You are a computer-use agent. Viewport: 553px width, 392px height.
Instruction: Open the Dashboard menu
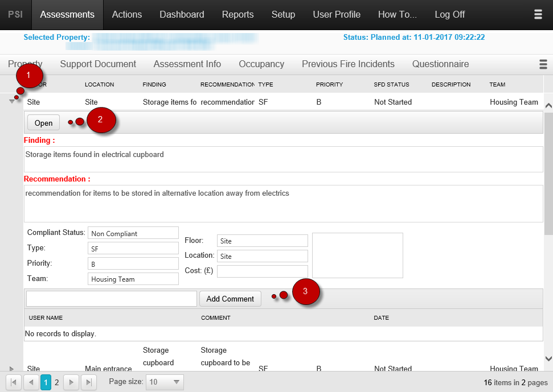tap(182, 14)
